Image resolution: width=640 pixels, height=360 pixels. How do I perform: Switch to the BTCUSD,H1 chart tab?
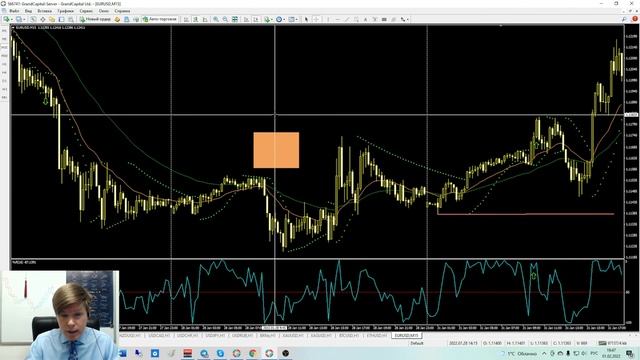349,336
